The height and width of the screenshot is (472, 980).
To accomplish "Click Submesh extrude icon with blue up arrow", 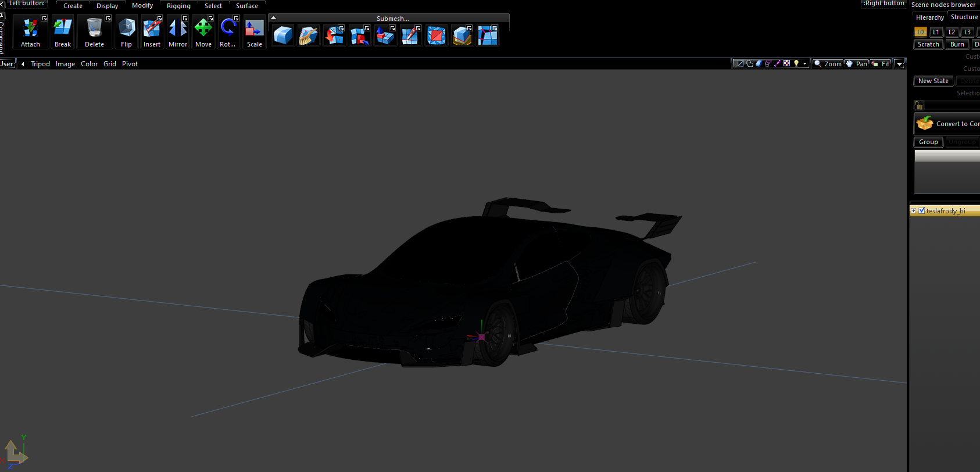I will (x=385, y=35).
